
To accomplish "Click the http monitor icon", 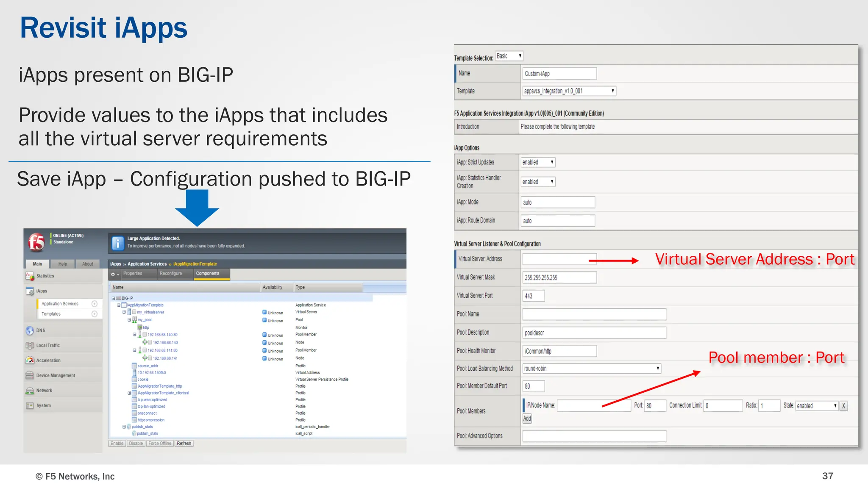I will coord(139,327).
